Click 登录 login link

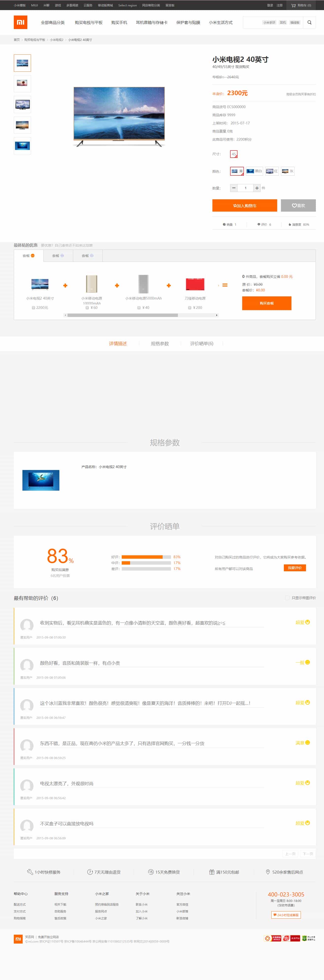tap(270, 5)
